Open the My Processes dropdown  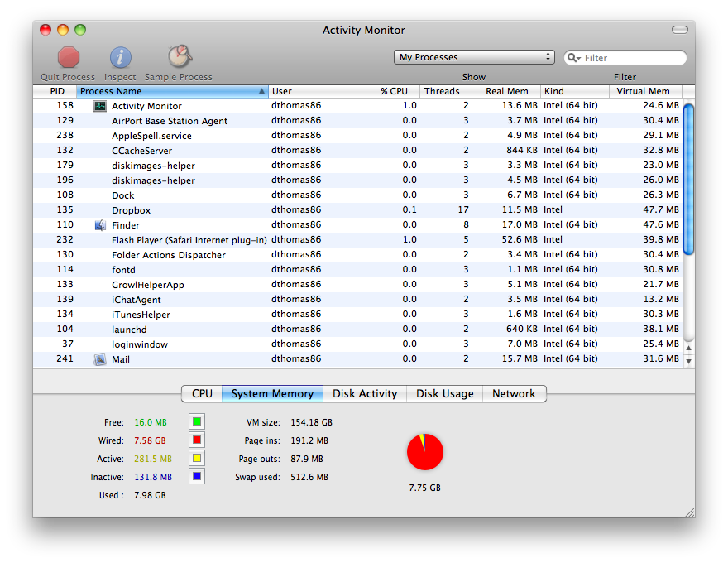(474, 57)
